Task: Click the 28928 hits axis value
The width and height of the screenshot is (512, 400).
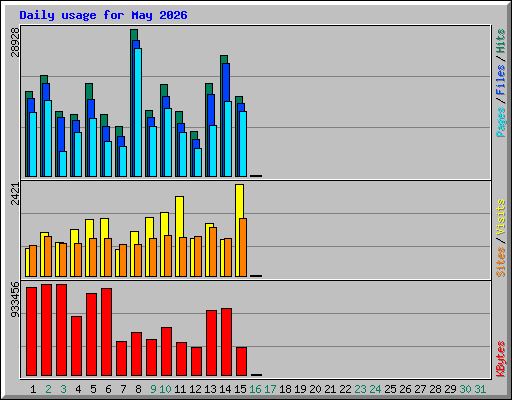Action: (15, 42)
